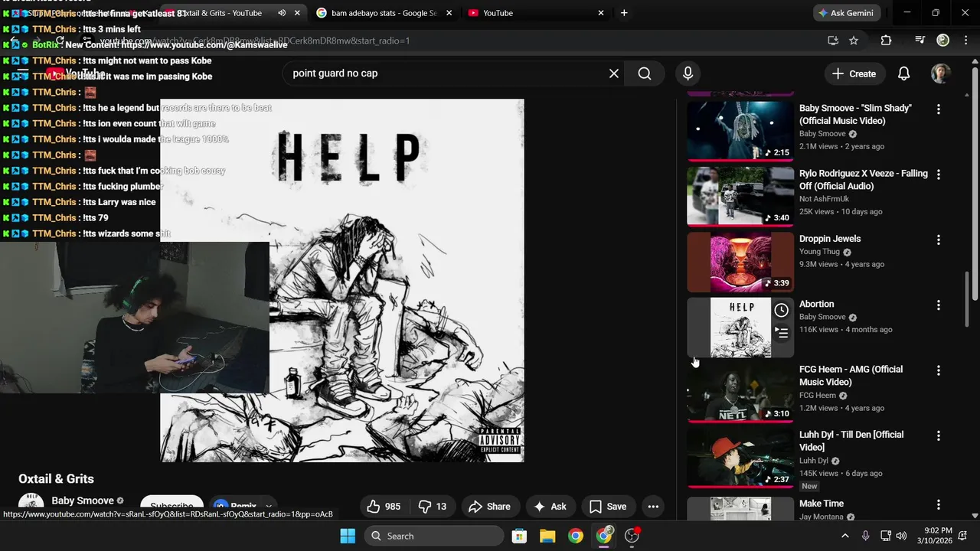The height and width of the screenshot is (551, 980).
Task: Clear the YouTube search box text
Action: (613, 73)
